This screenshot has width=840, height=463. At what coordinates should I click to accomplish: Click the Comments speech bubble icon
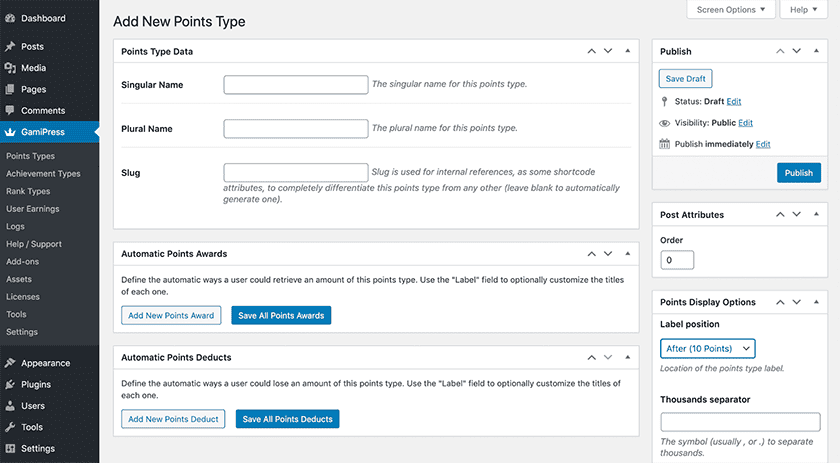[x=10, y=110]
